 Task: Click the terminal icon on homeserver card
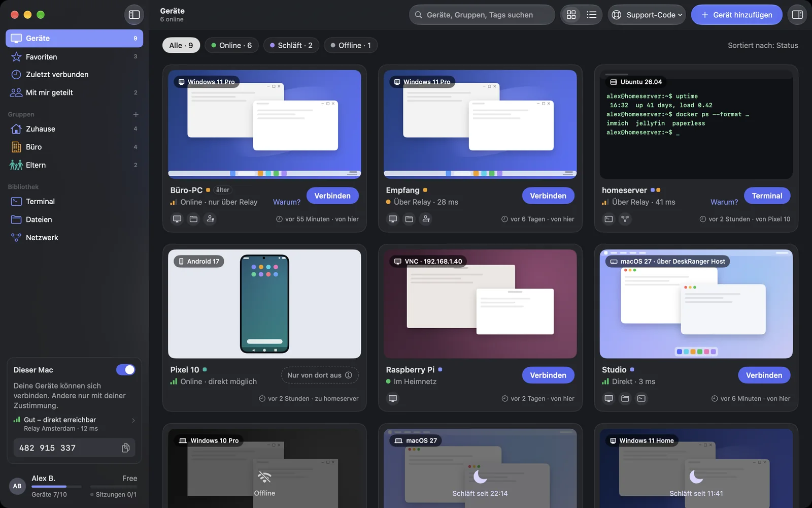tap(608, 219)
